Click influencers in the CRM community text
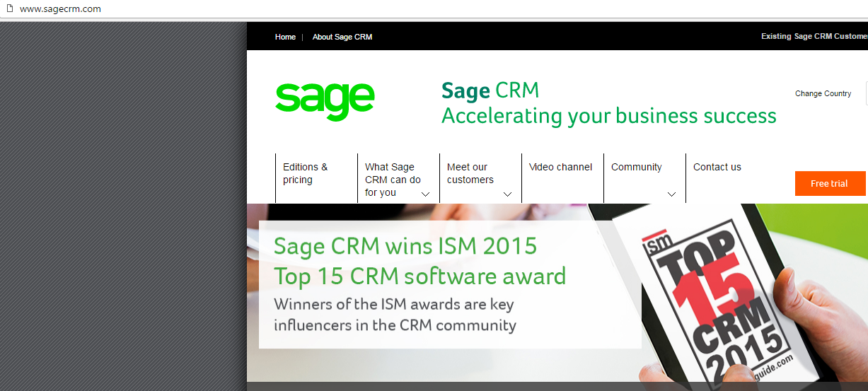 coord(395,325)
